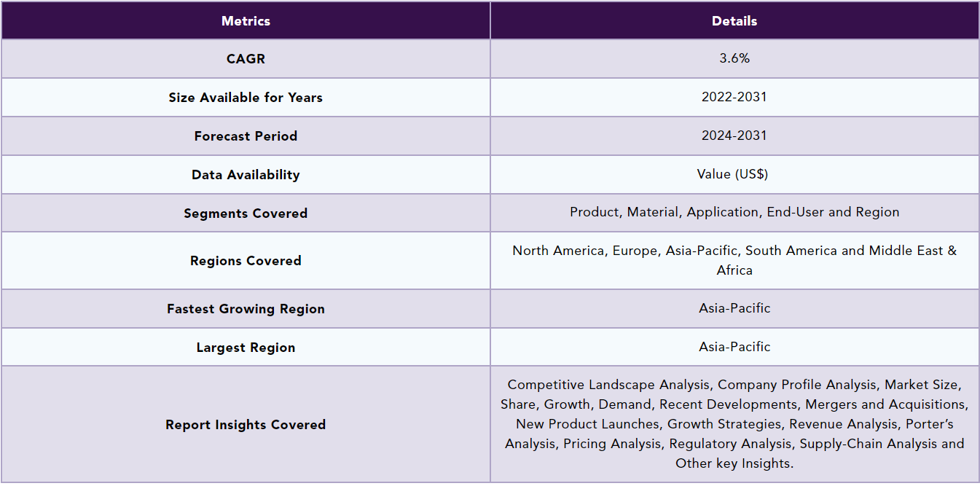Select the Report Insights Covered label cell
Image resolution: width=980 pixels, height=486 pixels.
pos(246,425)
